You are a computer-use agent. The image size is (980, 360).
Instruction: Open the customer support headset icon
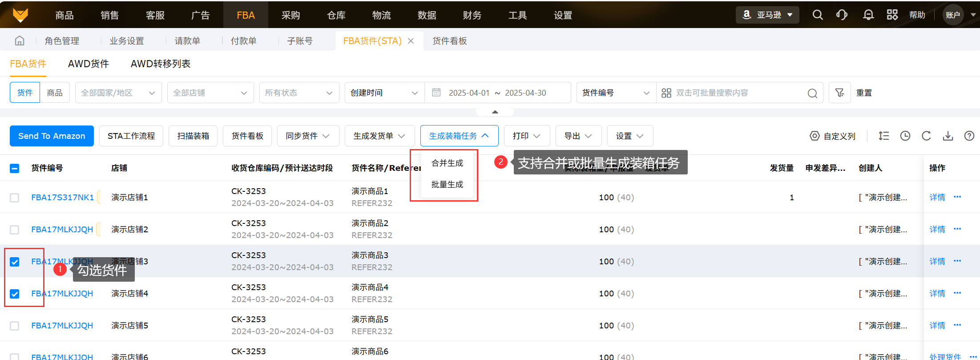click(x=842, y=15)
